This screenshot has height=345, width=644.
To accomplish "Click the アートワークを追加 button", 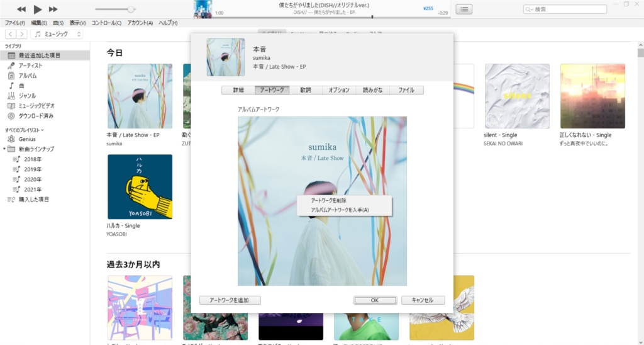I will [x=230, y=300].
